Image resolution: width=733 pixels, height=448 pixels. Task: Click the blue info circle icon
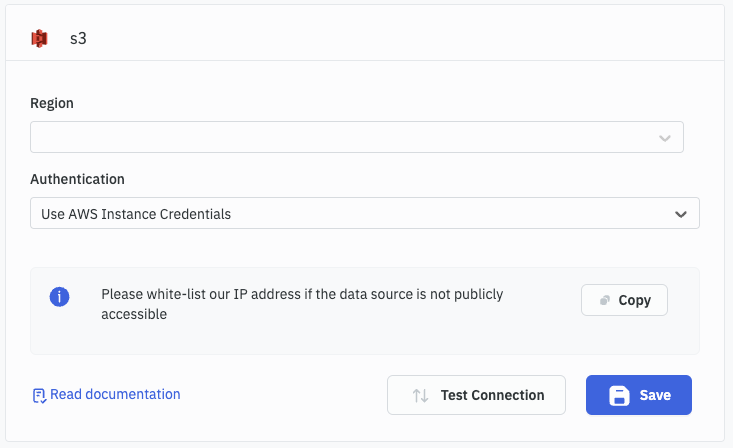coord(59,297)
